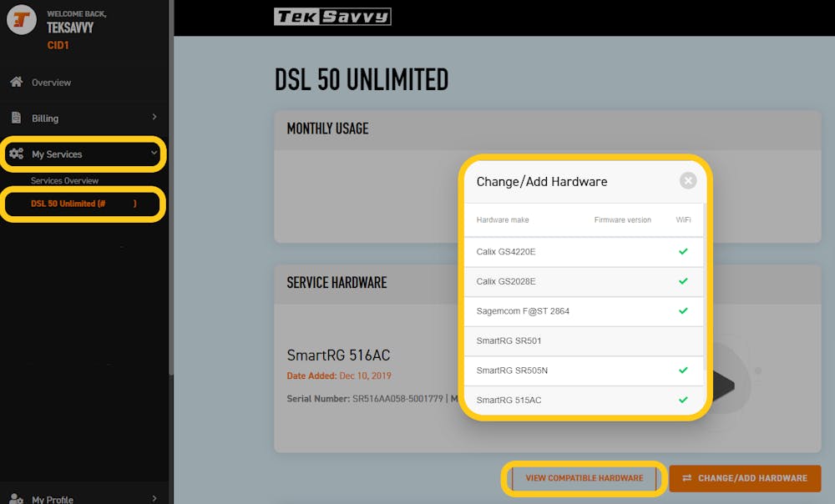Click the Change/Add Hardware dialog title
This screenshot has width=835, height=504.
542,182
